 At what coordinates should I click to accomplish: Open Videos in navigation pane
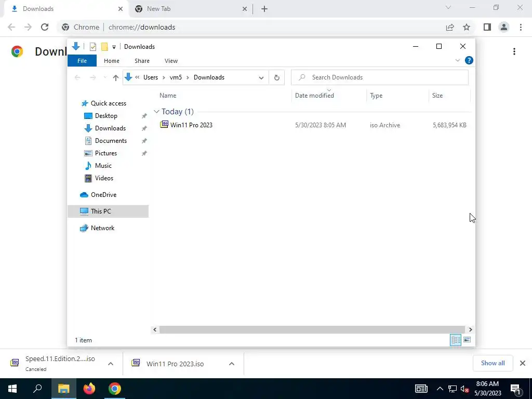(x=104, y=178)
